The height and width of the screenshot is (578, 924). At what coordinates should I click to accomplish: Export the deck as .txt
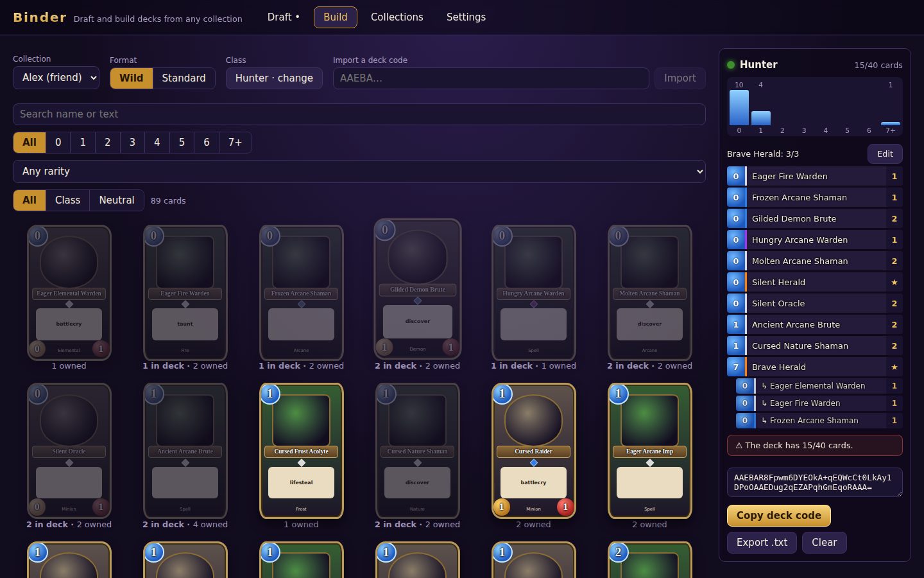pos(762,543)
